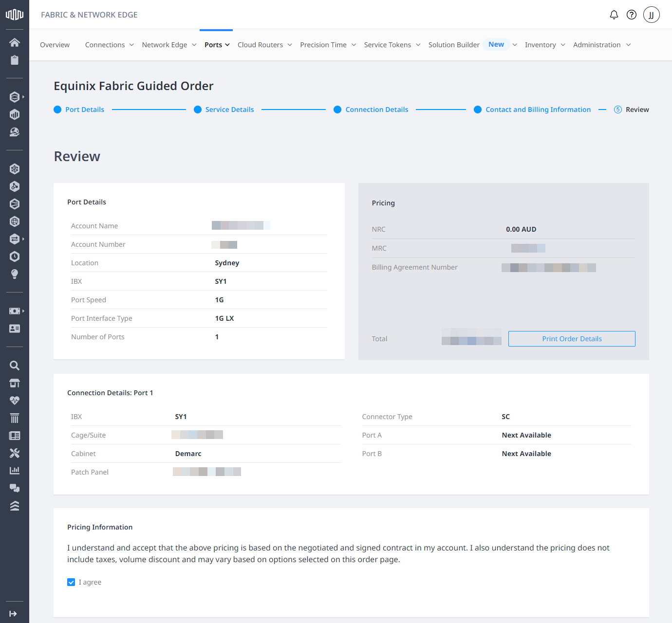
Task: Click the Demarc cabinet value
Action: click(188, 454)
